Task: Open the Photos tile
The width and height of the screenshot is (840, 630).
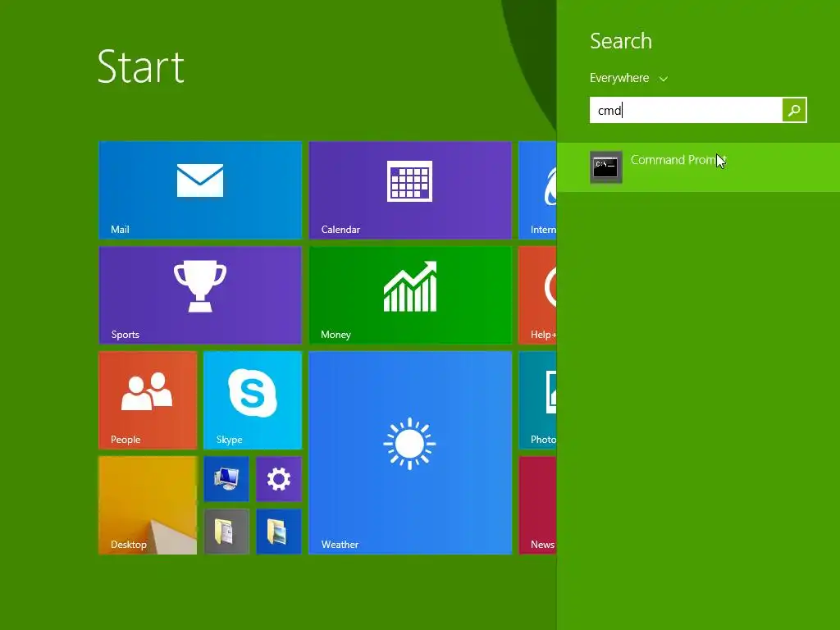Action: tap(537, 399)
